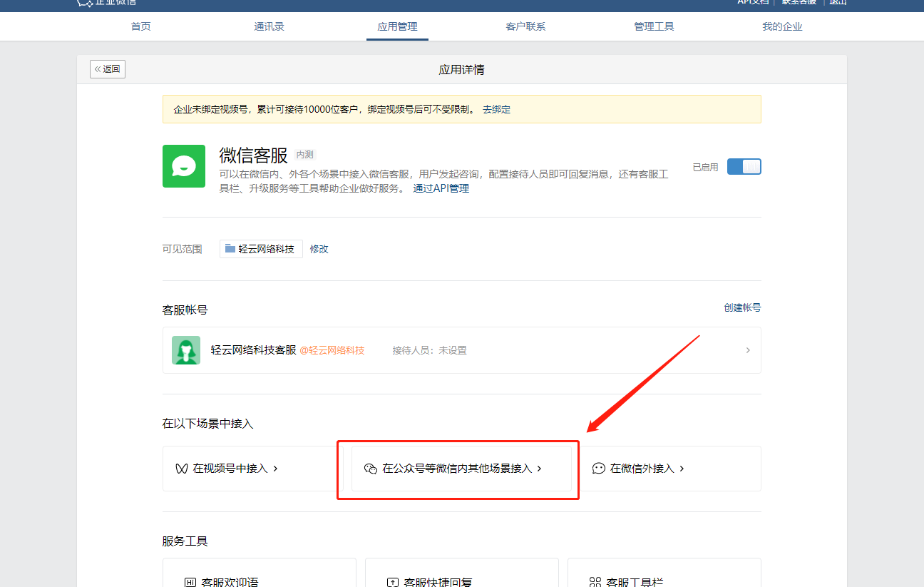Click the 客服快捷回复 icon

[393, 582]
